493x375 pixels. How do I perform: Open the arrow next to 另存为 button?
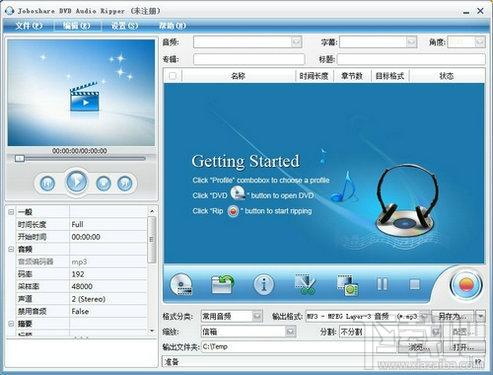(x=481, y=316)
